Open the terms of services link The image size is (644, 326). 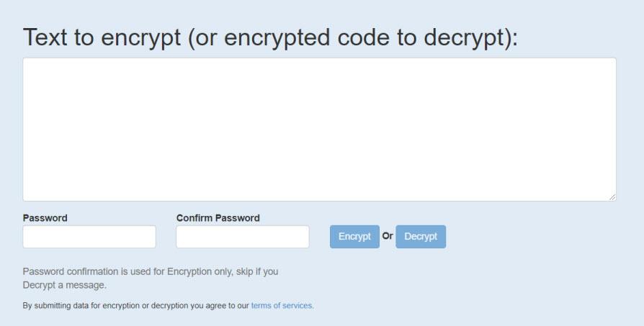pyautogui.click(x=282, y=306)
